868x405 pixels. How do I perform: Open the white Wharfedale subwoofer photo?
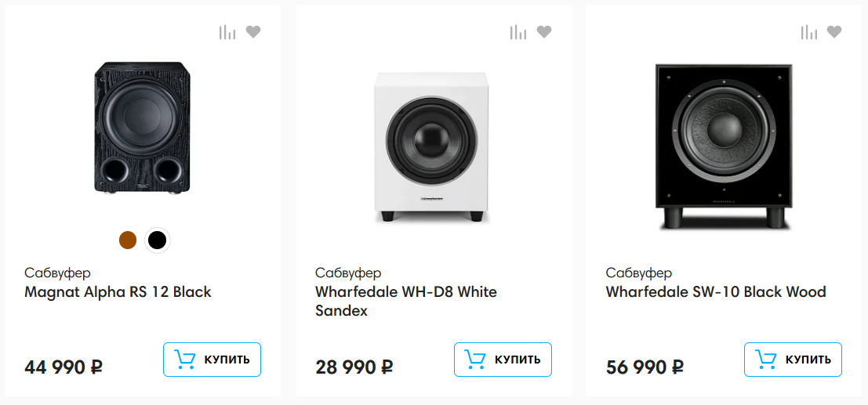click(433, 146)
